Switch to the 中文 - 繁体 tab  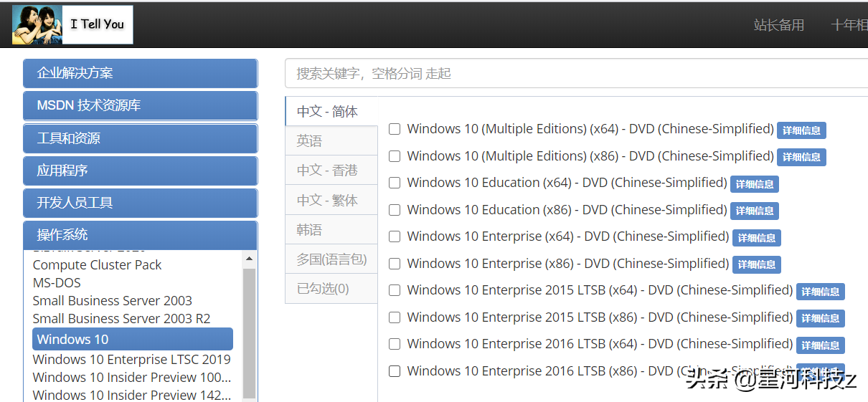point(331,200)
